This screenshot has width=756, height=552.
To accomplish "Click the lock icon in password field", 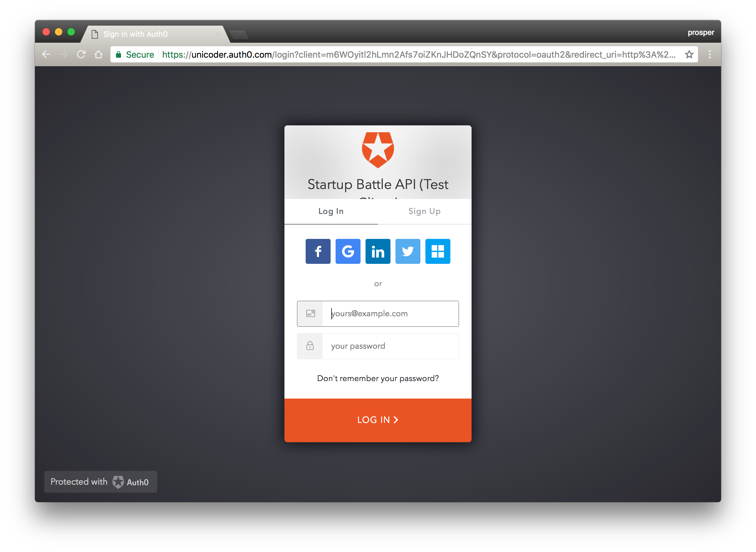I will (309, 346).
